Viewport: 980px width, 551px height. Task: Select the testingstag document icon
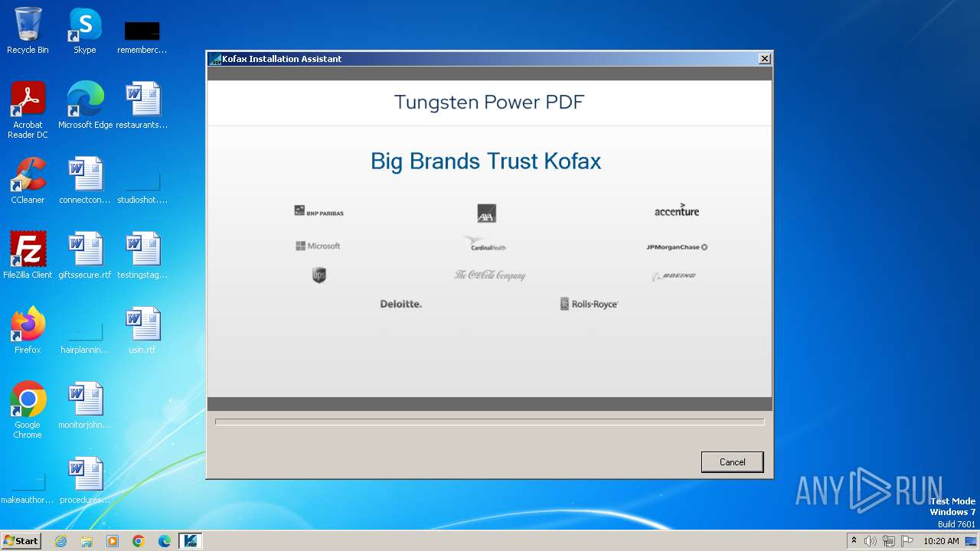click(x=142, y=255)
